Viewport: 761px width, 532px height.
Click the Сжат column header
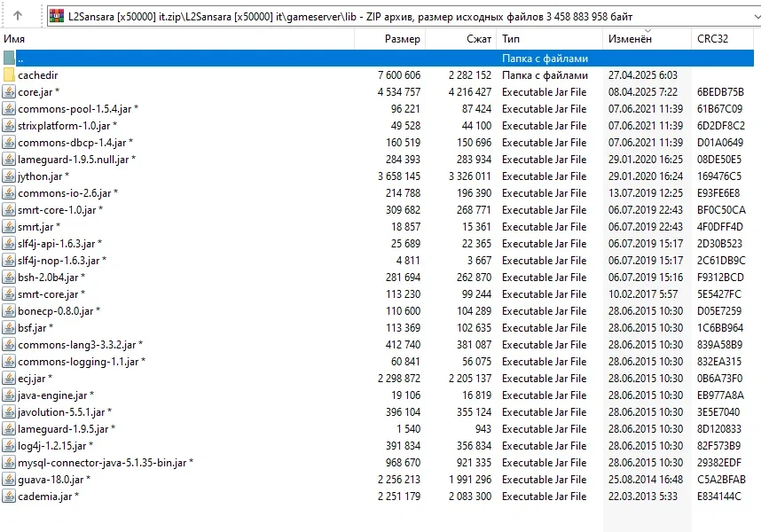pos(478,39)
